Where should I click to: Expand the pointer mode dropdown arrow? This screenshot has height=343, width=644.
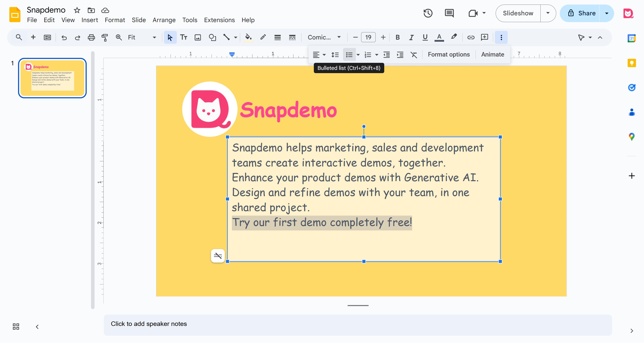pos(590,37)
